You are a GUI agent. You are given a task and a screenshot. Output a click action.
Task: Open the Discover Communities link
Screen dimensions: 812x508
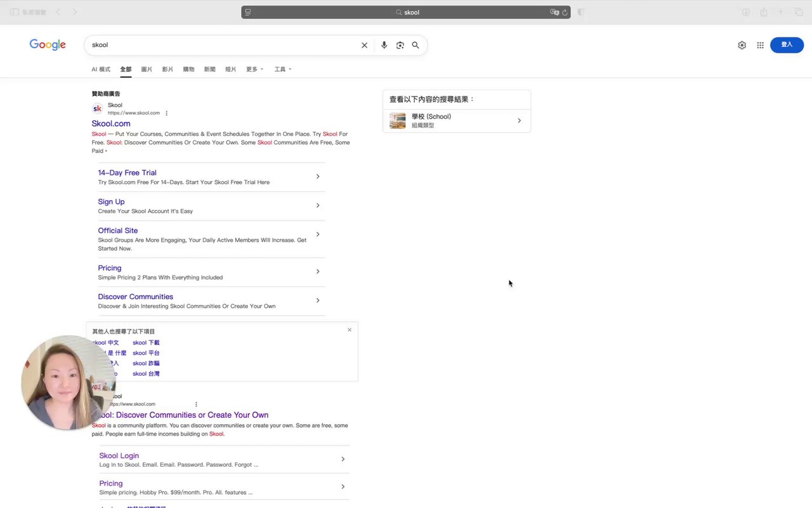point(135,297)
